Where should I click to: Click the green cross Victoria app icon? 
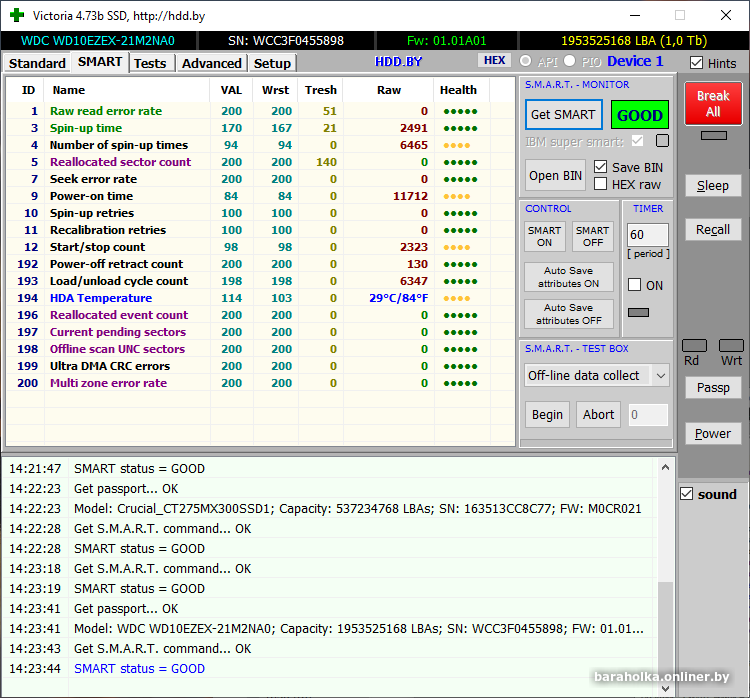17,15
